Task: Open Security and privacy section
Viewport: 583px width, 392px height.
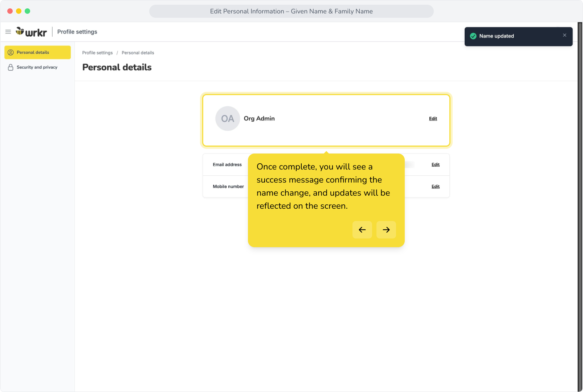Action: click(x=37, y=67)
